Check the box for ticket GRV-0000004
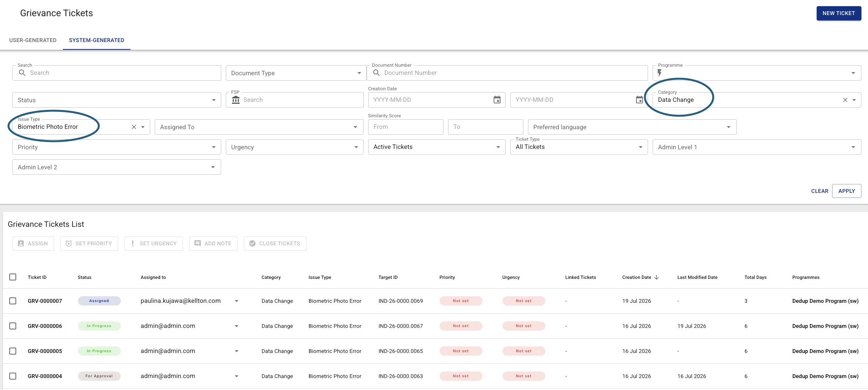This screenshot has height=390, width=868. point(13,376)
